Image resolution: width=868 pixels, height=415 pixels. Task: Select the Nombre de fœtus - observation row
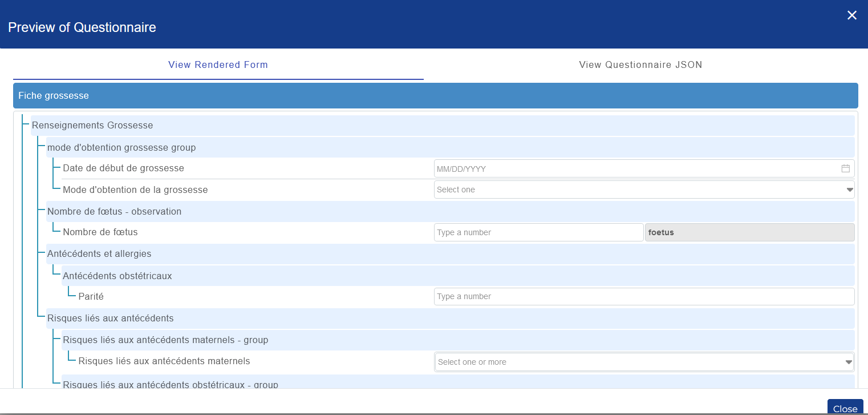coord(228,211)
